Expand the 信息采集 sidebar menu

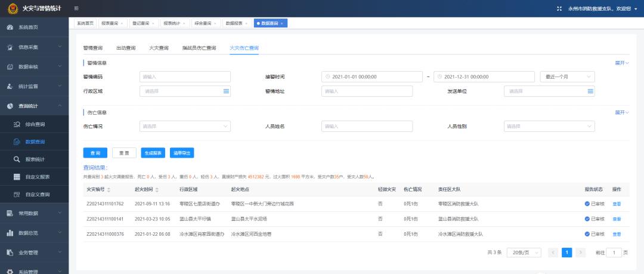34,47
